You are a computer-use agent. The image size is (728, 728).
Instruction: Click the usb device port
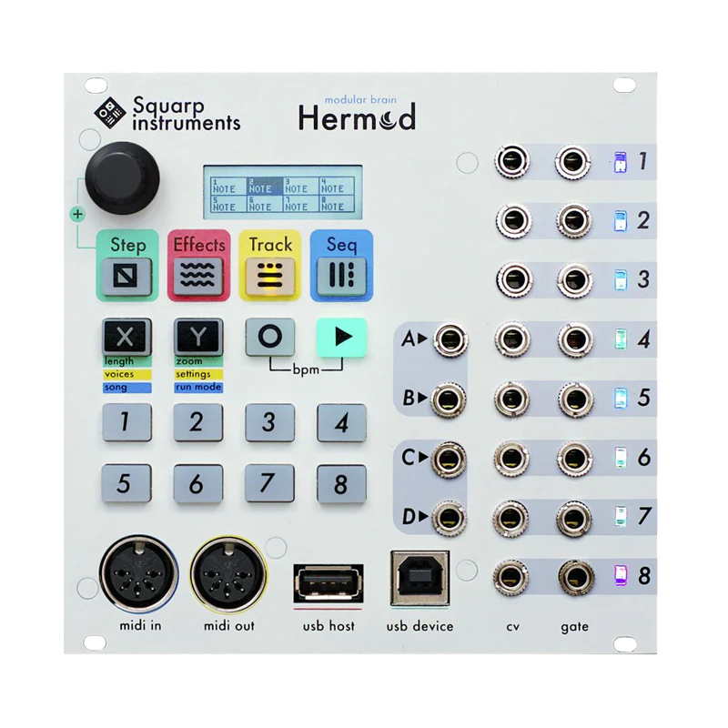coord(420,578)
